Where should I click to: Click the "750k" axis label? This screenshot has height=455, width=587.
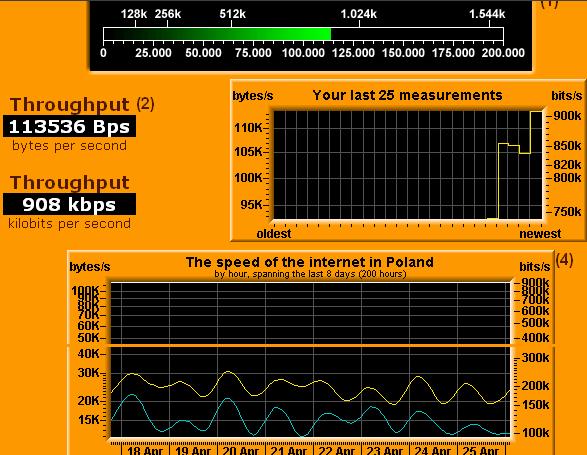[567, 212]
